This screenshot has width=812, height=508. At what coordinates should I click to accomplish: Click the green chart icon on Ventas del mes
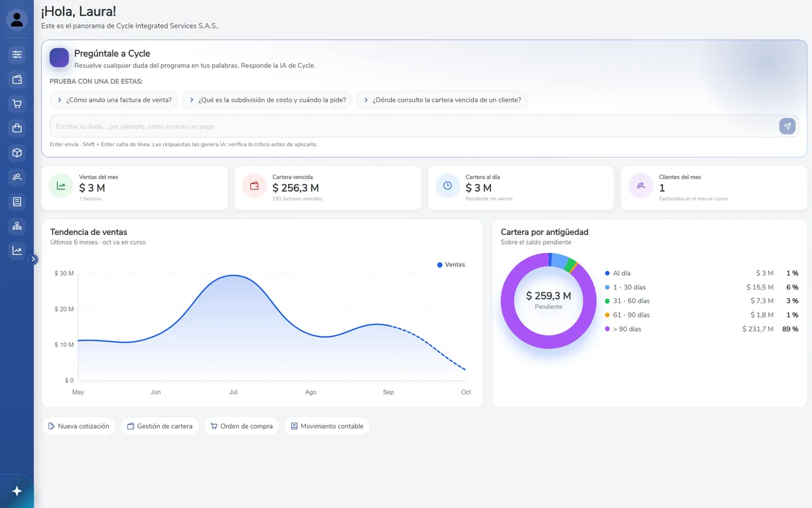(61, 186)
